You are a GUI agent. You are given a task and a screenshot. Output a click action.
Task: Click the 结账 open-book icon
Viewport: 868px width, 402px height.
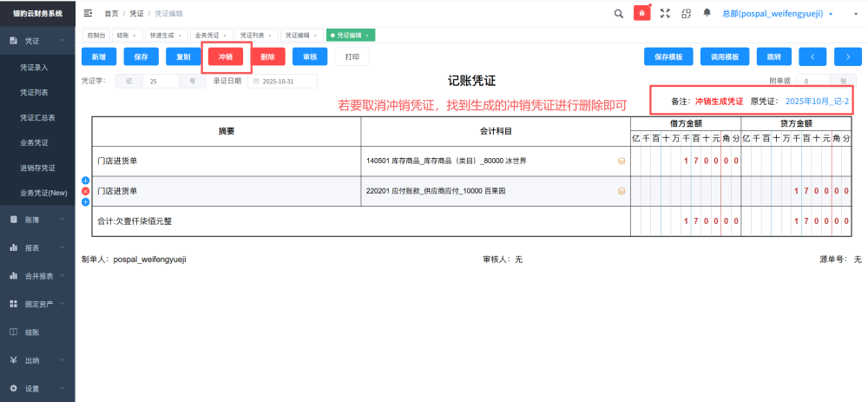click(x=14, y=333)
